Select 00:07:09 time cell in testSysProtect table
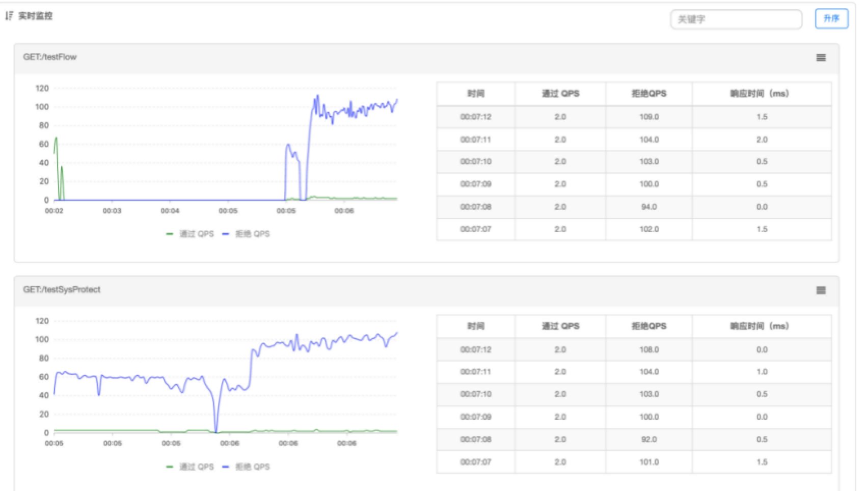Viewport: 868px width, 491px height. (x=476, y=417)
